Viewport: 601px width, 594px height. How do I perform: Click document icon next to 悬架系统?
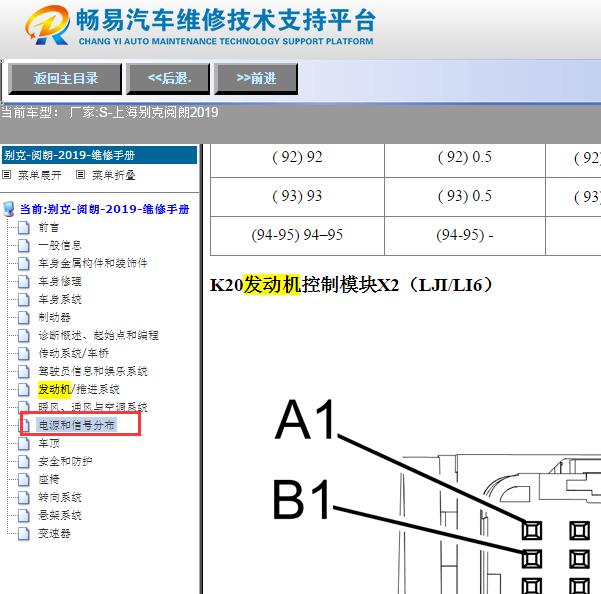click(x=24, y=515)
